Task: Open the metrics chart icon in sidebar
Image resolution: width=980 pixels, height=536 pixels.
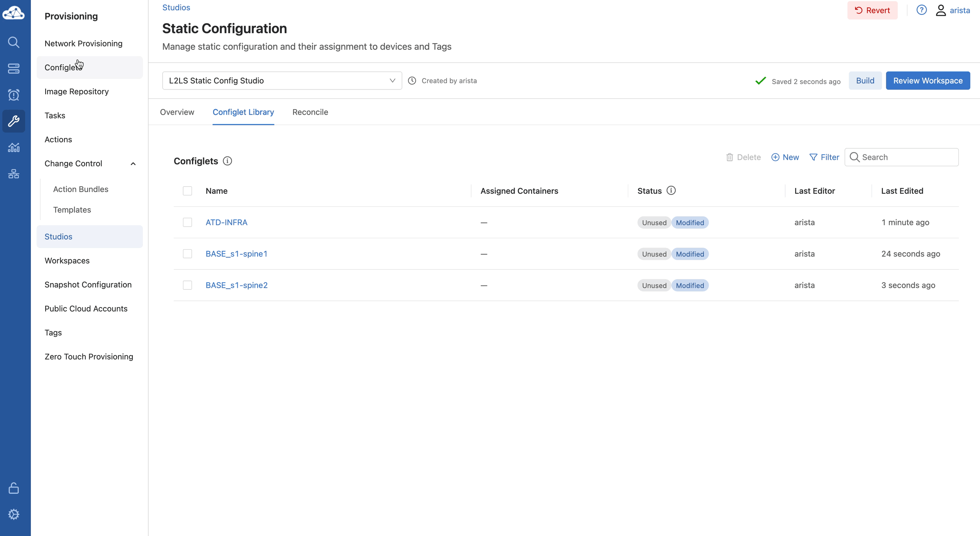Action: click(14, 147)
